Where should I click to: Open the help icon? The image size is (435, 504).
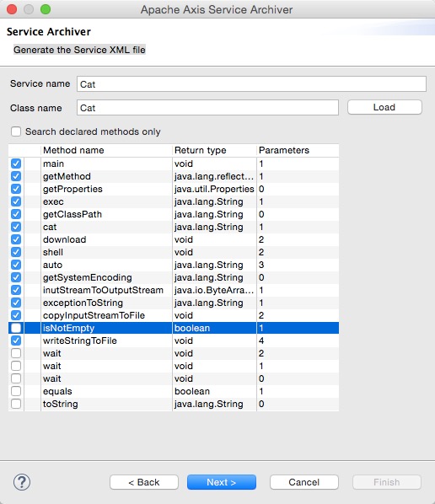22,482
